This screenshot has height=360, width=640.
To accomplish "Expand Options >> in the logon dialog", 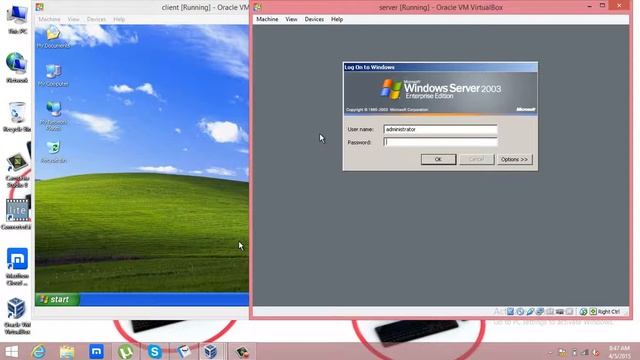I will point(514,159).
